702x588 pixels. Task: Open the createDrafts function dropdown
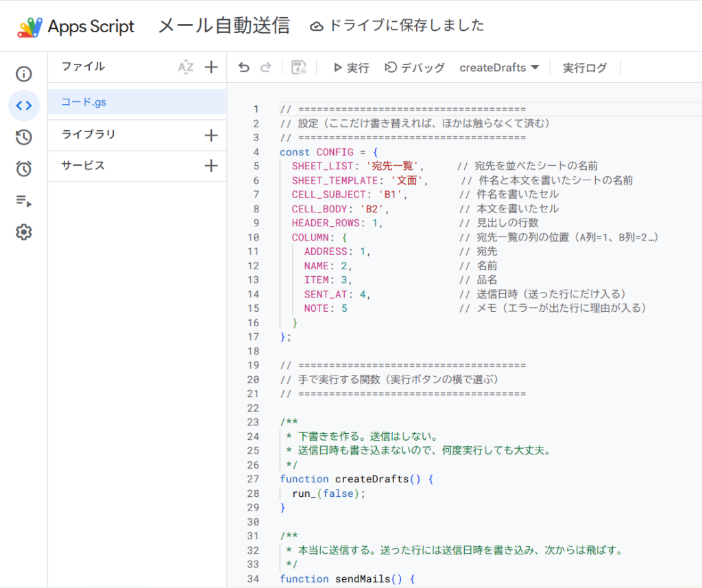(x=499, y=68)
